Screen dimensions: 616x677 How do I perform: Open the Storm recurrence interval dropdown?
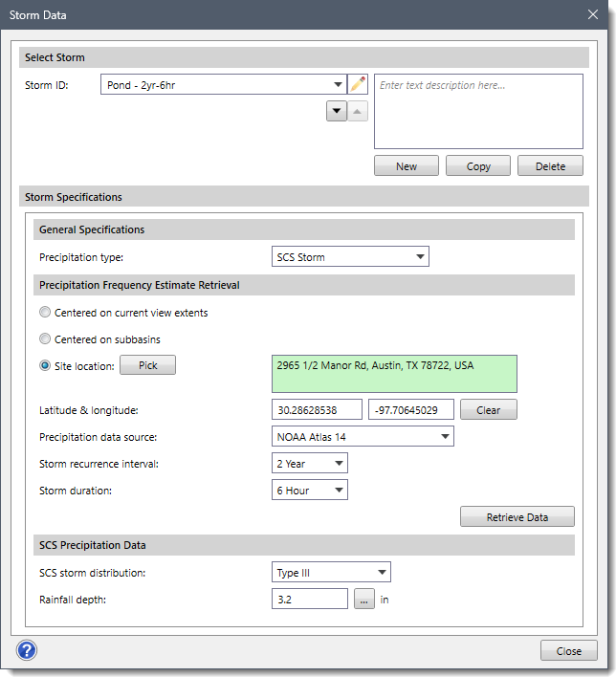(310, 463)
